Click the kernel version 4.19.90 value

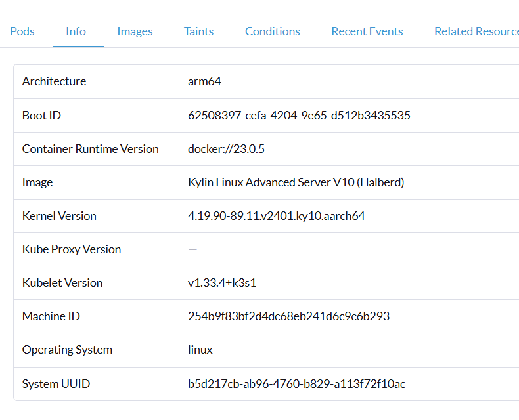pos(276,216)
